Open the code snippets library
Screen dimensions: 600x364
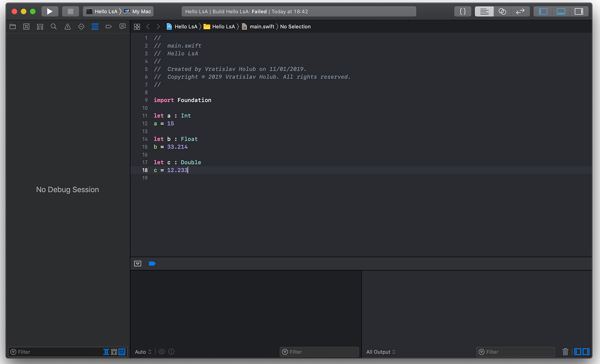463,11
